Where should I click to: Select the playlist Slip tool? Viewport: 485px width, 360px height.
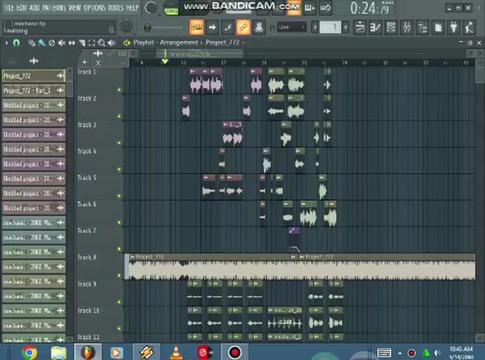click(72, 43)
